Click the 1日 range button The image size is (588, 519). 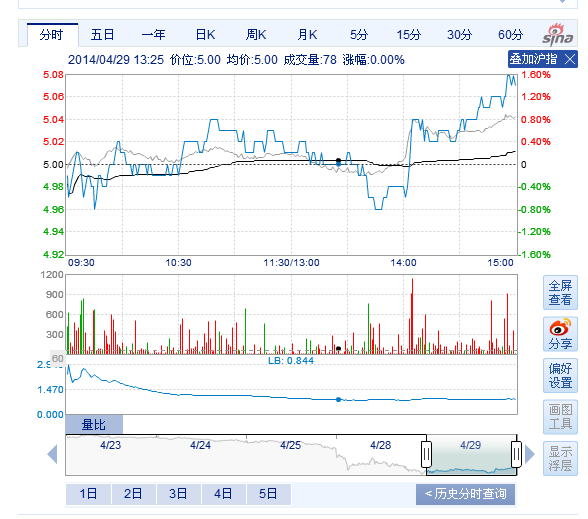(x=88, y=494)
